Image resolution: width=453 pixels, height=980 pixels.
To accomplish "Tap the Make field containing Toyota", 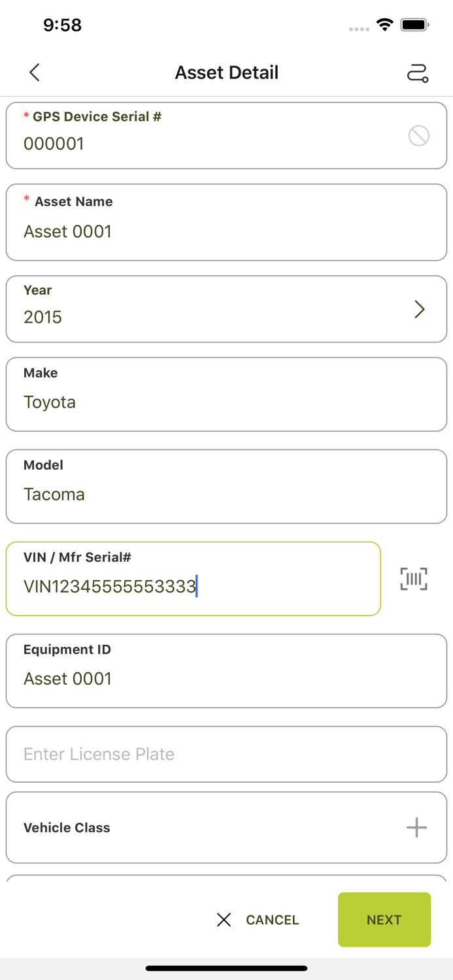I will coord(226,401).
